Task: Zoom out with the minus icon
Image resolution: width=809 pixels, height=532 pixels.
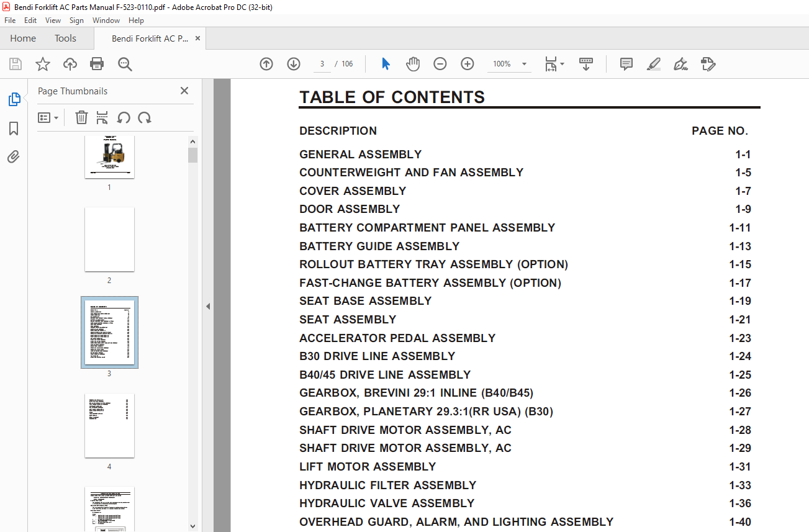Action: click(x=440, y=64)
